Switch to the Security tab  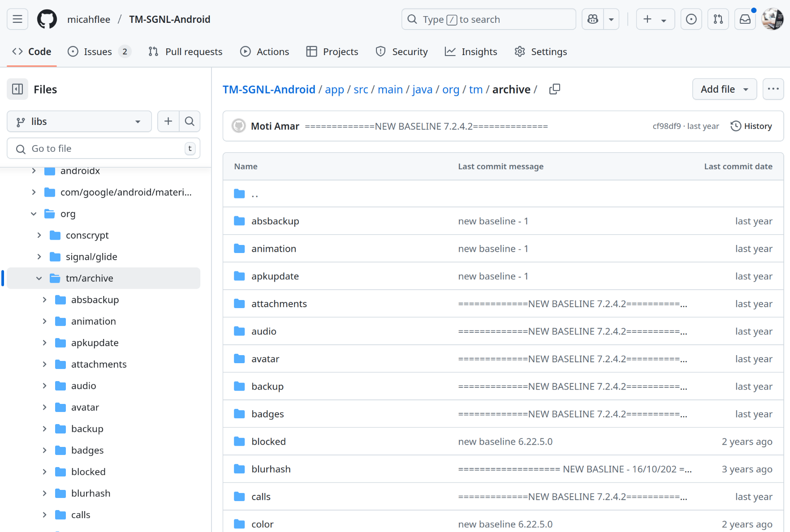401,51
